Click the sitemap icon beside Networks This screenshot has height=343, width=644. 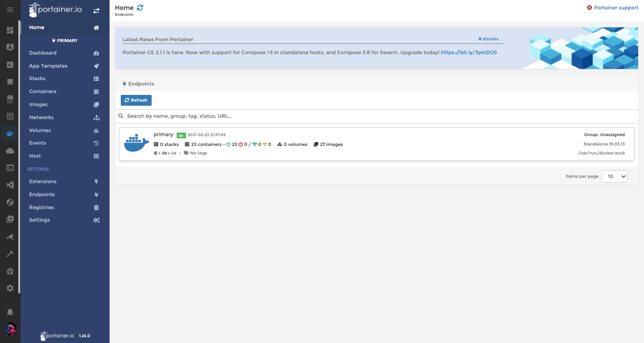click(96, 117)
